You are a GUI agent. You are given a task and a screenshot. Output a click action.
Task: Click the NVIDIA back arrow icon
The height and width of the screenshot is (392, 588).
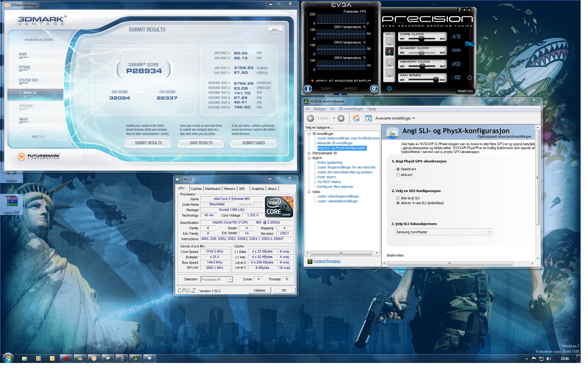pos(311,118)
